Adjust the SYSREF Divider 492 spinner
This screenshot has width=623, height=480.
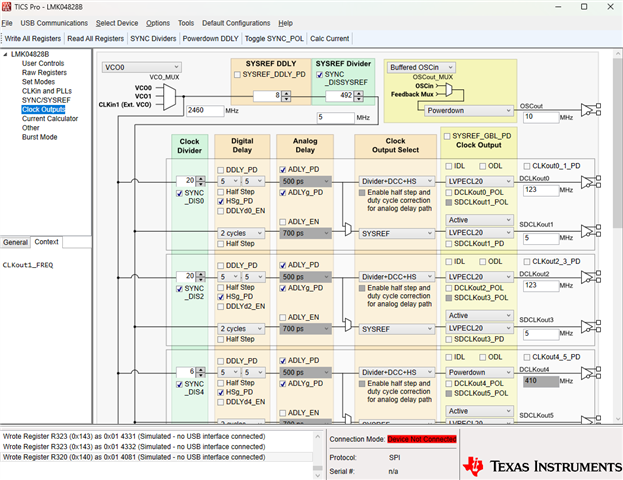coord(359,96)
